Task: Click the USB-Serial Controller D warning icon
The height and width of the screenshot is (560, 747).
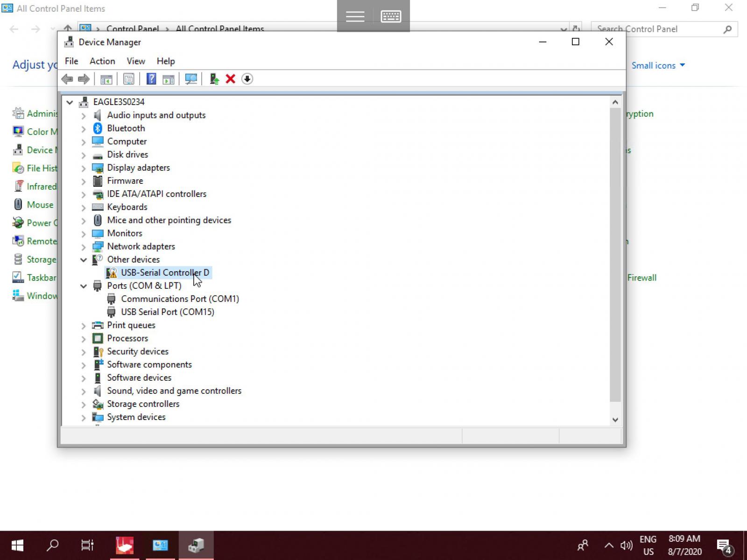Action: (112, 273)
